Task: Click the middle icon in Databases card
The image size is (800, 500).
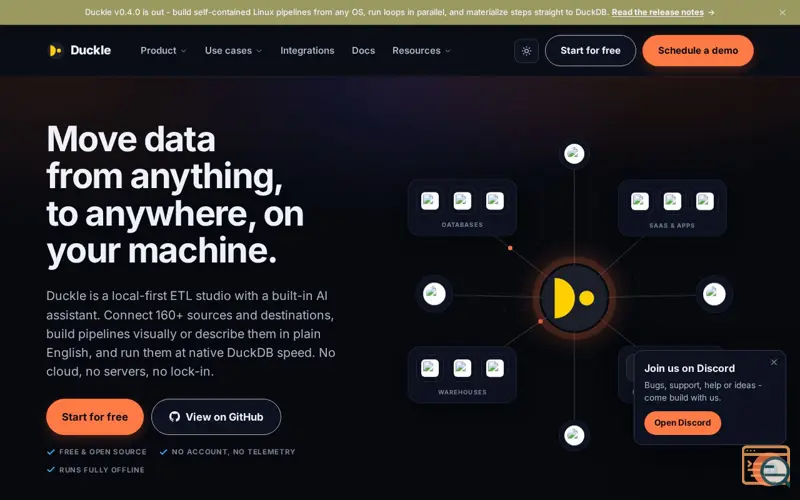Action: (x=462, y=201)
